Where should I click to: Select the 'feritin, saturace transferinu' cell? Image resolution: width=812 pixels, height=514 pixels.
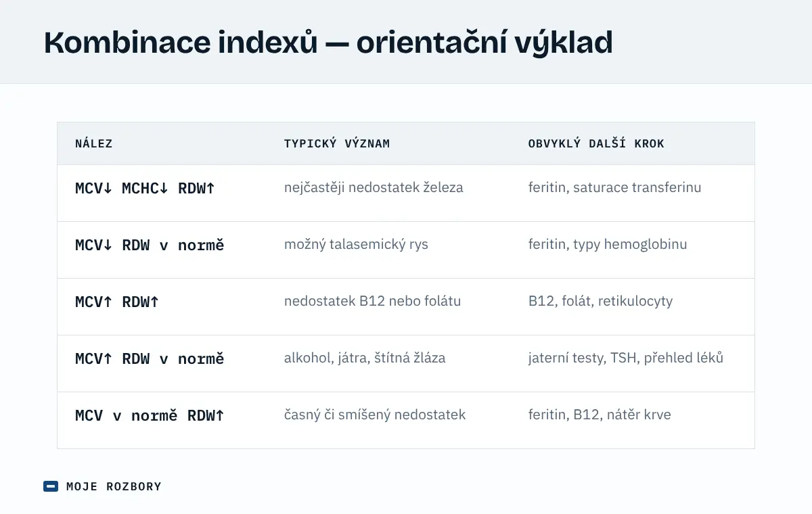click(633, 193)
